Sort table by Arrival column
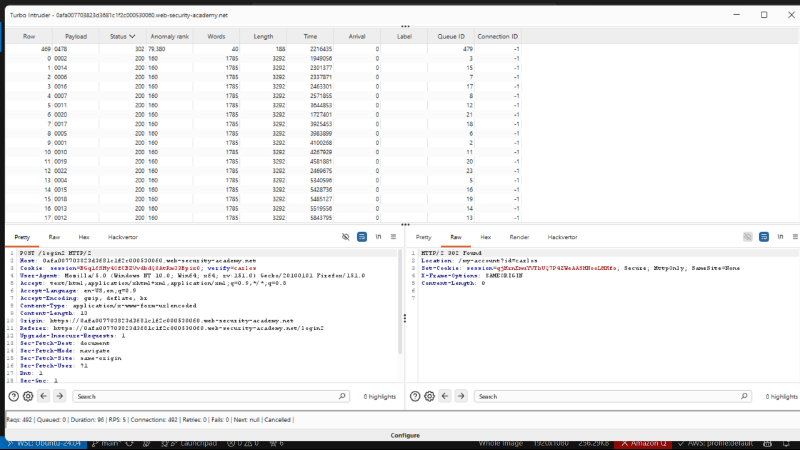Image resolution: width=800 pixels, height=450 pixels. coord(357,36)
